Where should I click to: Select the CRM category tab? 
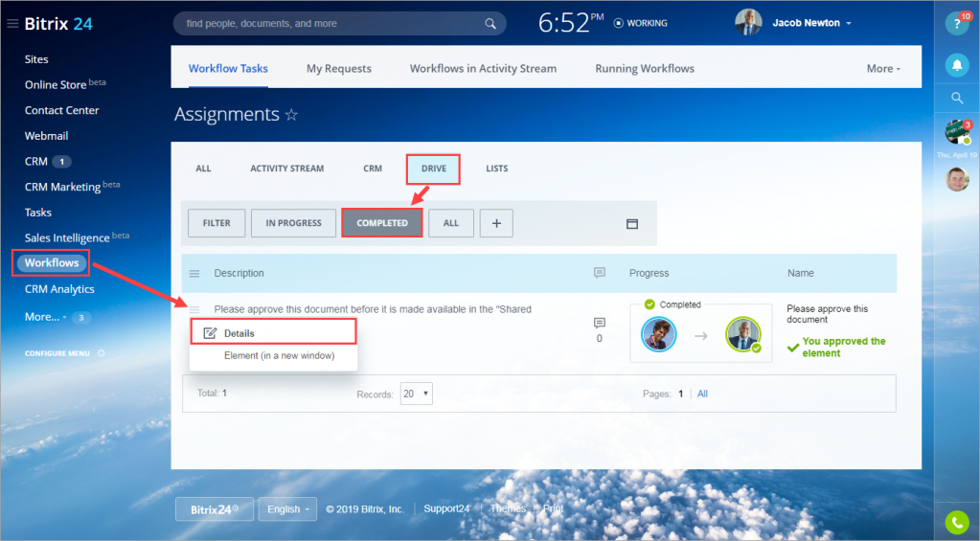pos(373,169)
